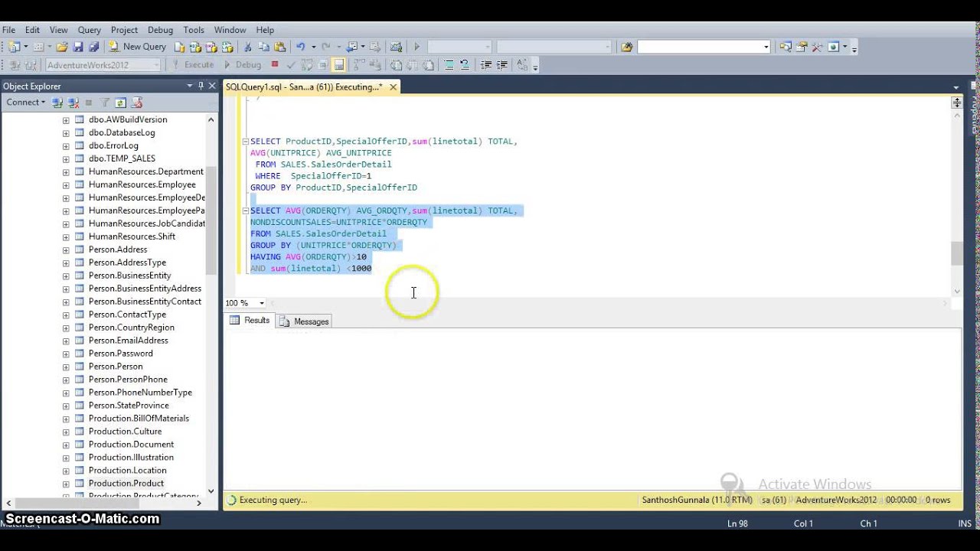
Task: Click the query editor vertical scrollbar thumb
Action: coord(957,253)
